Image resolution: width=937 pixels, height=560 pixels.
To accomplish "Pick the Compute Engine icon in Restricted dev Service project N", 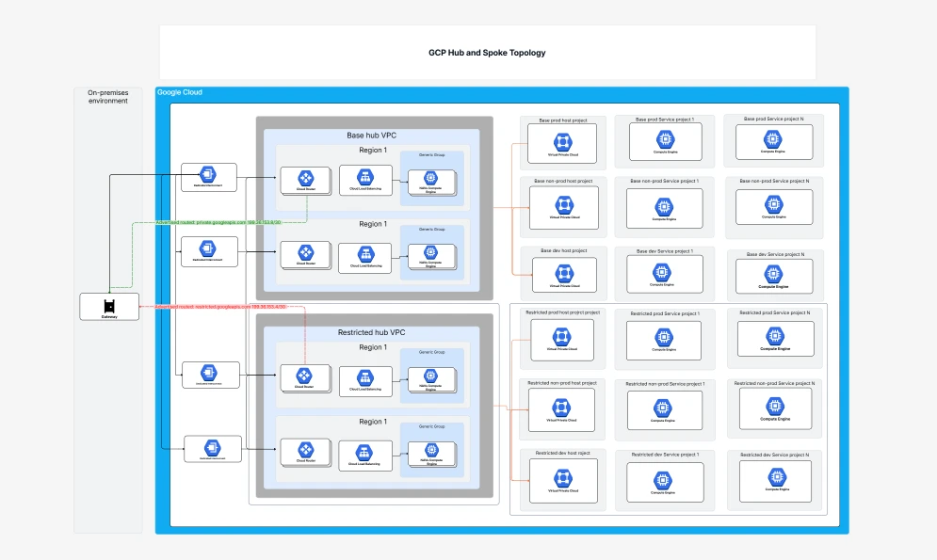I will click(777, 477).
